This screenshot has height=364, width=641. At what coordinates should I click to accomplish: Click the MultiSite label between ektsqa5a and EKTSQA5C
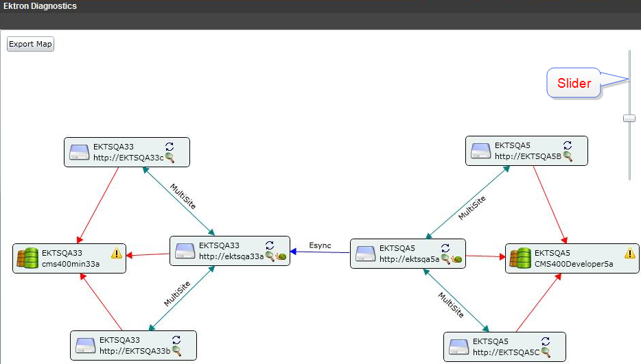(451, 305)
